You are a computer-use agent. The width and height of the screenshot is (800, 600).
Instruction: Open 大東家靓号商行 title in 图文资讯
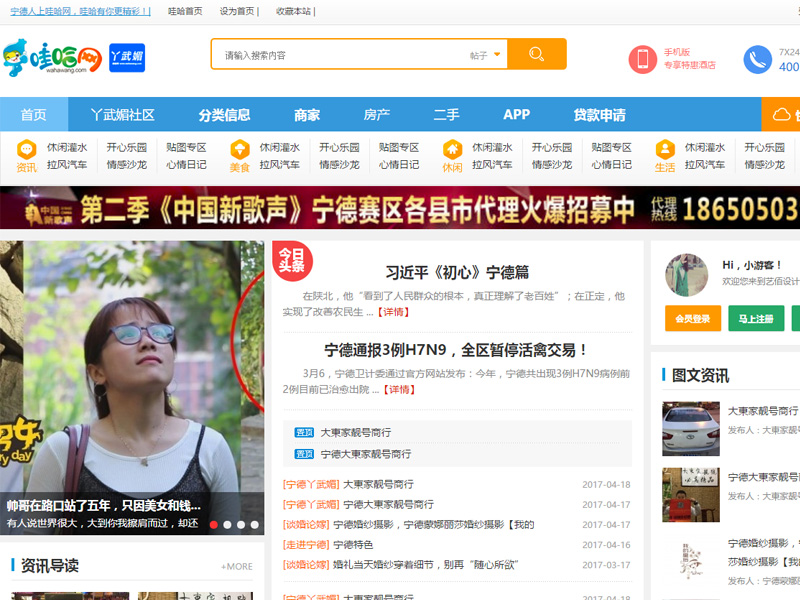point(763,411)
